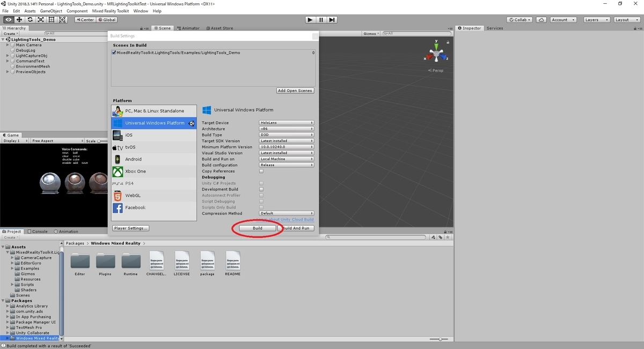Enable the Development Build checkbox
The width and height of the screenshot is (644, 349).
[x=261, y=189]
